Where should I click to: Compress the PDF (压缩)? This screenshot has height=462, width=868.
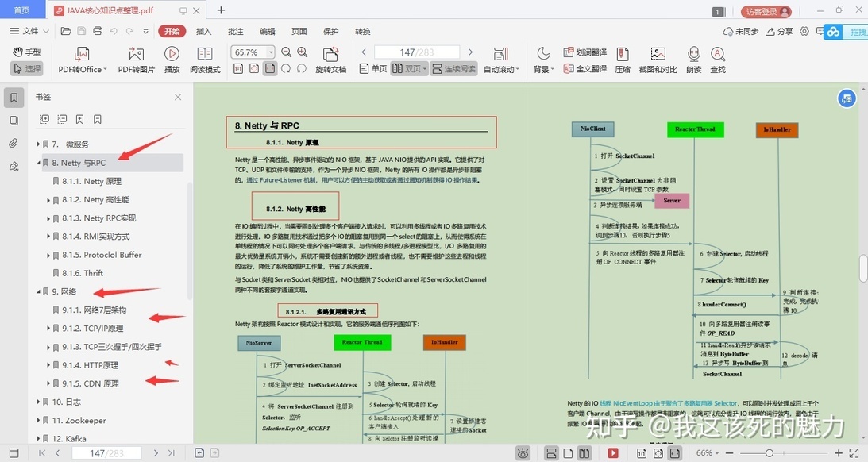(x=623, y=60)
